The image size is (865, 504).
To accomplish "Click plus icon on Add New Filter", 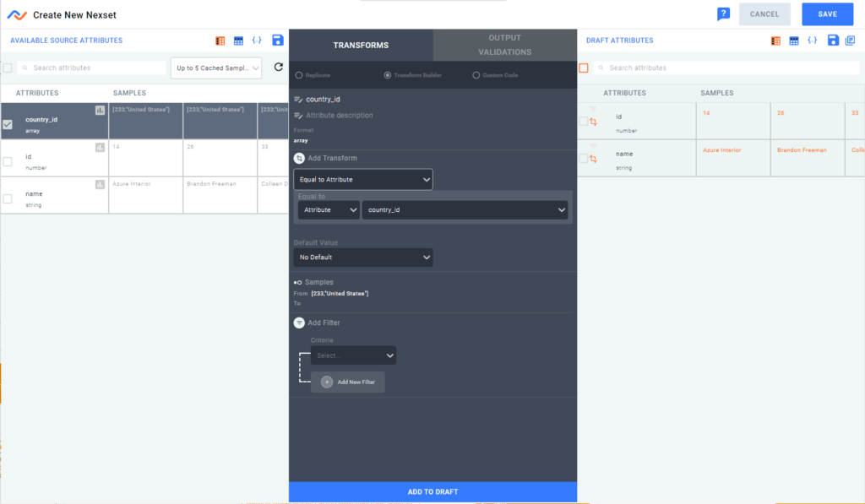I will click(x=327, y=382).
